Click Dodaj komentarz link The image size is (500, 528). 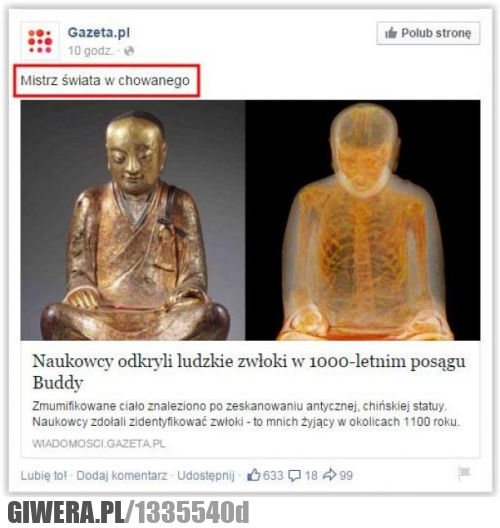coord(122,475)
